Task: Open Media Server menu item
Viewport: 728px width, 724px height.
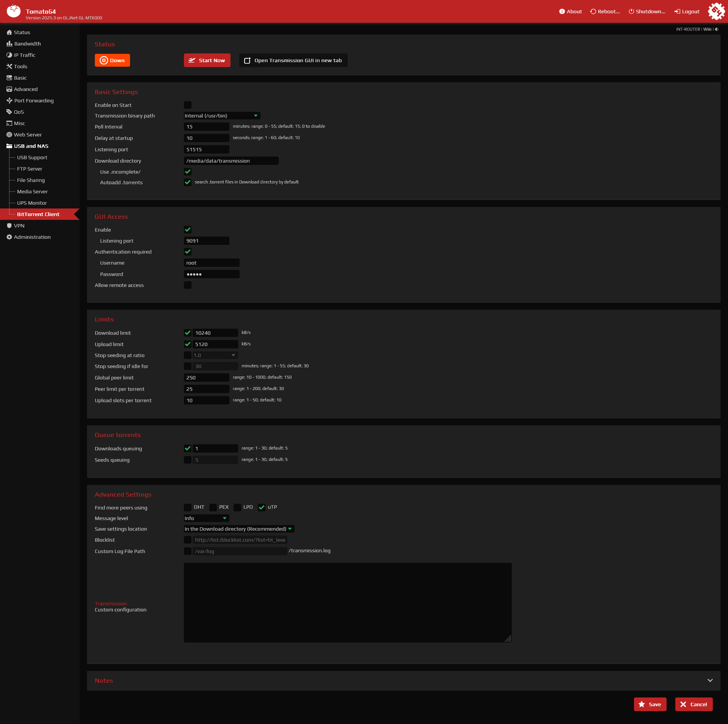Action: pyautogui.click(x=32, y=192)
